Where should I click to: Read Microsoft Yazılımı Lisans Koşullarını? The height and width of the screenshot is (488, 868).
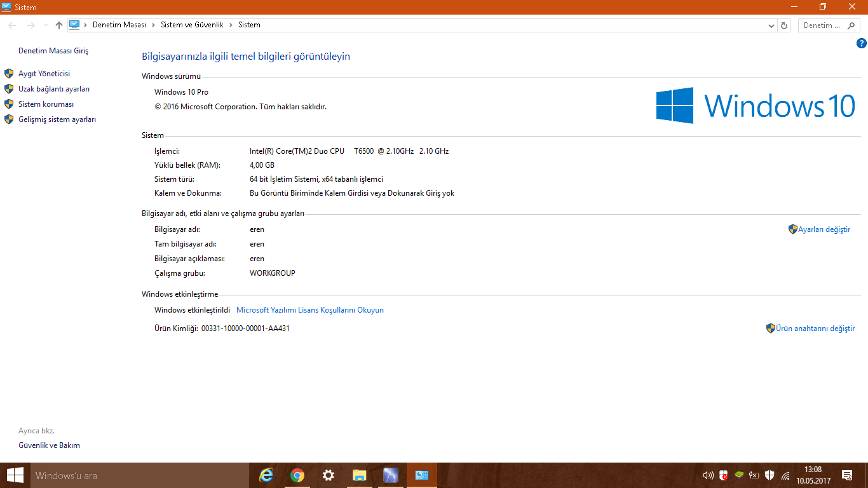pos(310,310)
